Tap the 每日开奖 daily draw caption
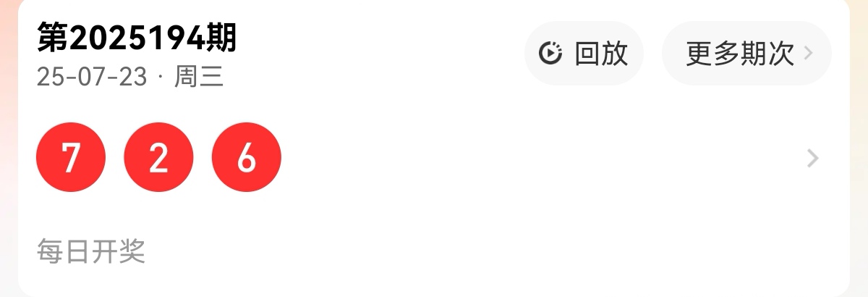 point(91,251)
